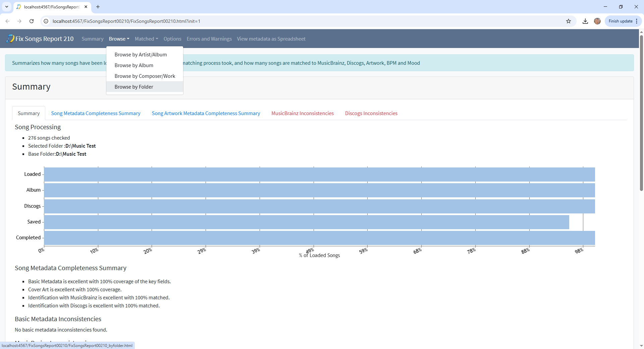
Task: Click the Finish update button
Action: click(x=621, y=21)
